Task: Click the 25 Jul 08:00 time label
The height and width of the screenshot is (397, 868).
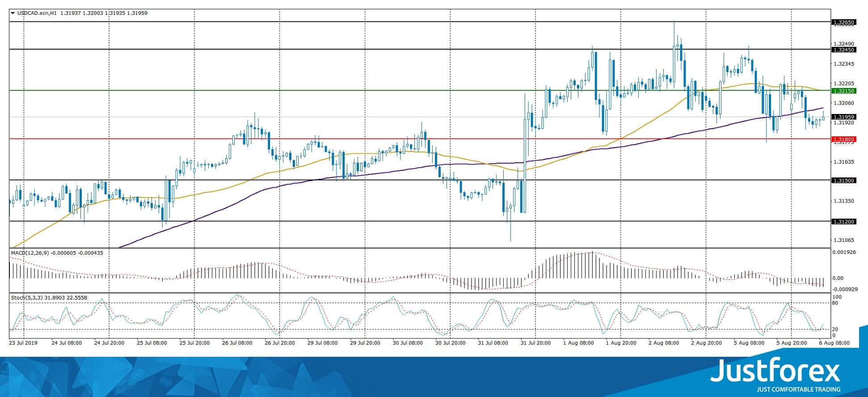Action: click(152, 343)
